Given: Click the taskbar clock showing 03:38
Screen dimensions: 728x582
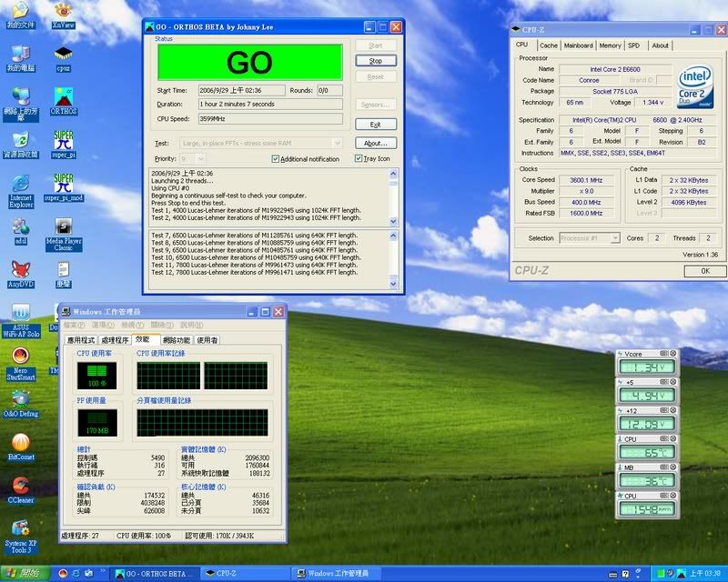Looking at the screenshot, I should pyautogui.click(x=704, y=574).
